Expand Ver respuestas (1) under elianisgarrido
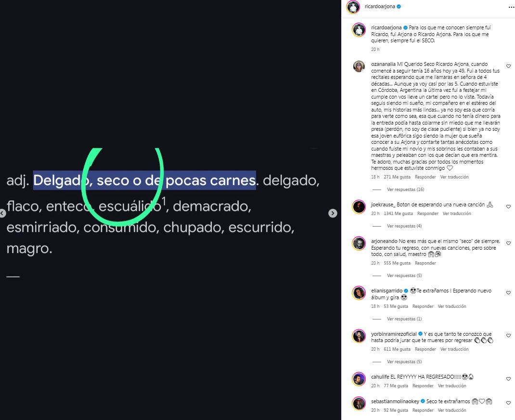The width and height of the screenshot is (515, 420). tap(404, 319)
